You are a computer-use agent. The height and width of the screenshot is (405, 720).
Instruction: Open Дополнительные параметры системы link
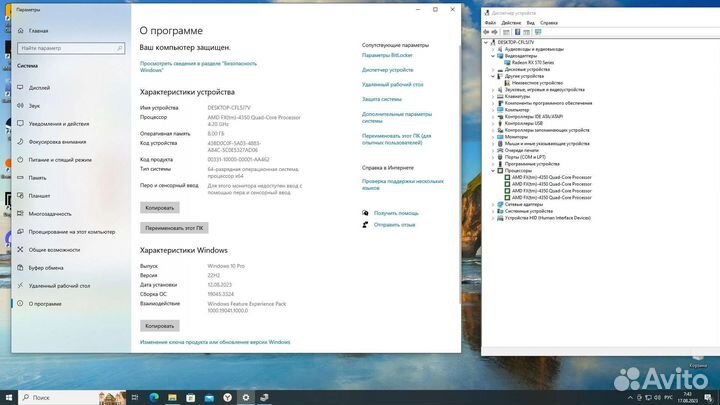tap(397, 118)
